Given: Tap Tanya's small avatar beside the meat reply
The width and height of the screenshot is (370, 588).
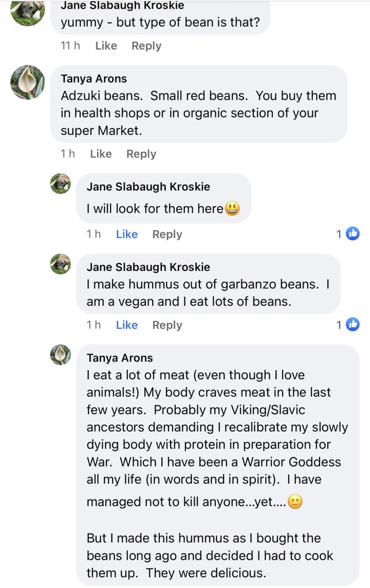Looking at the screenshot, I should [x=61, y=355].
